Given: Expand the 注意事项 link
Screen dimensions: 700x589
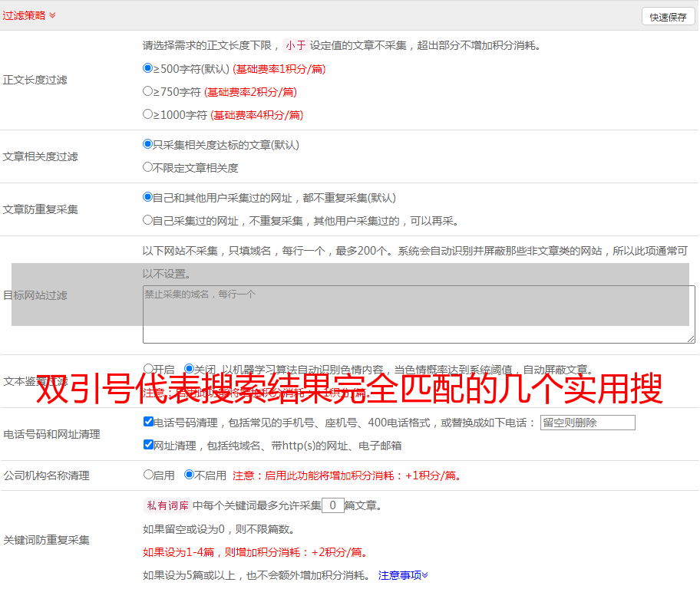Looking at the screenshot, I should coord(403,575).
